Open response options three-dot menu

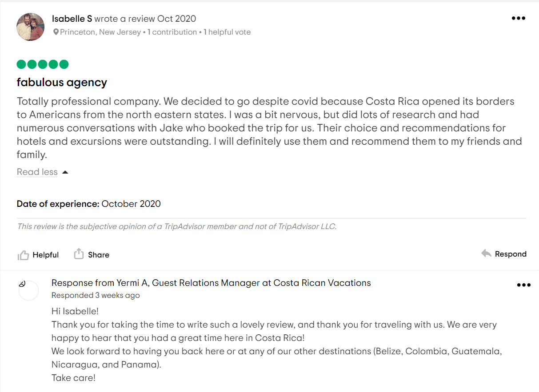[x=524, y=285]
